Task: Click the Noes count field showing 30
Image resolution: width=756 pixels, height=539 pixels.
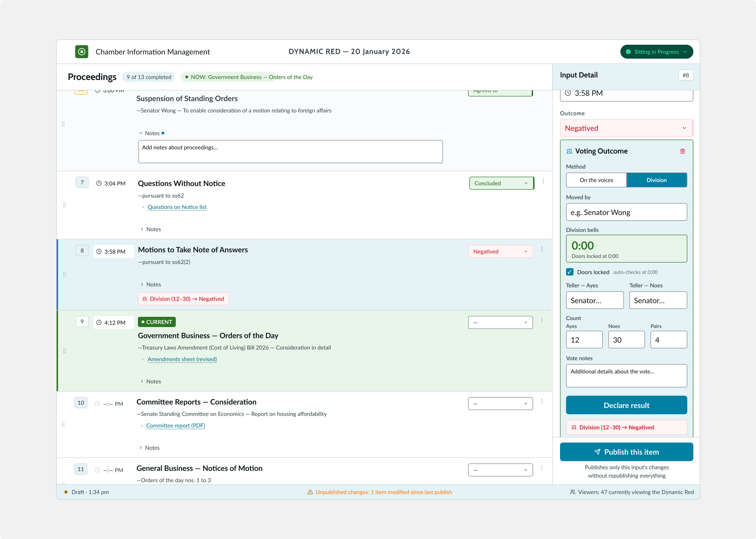Action: pos(626,340)
